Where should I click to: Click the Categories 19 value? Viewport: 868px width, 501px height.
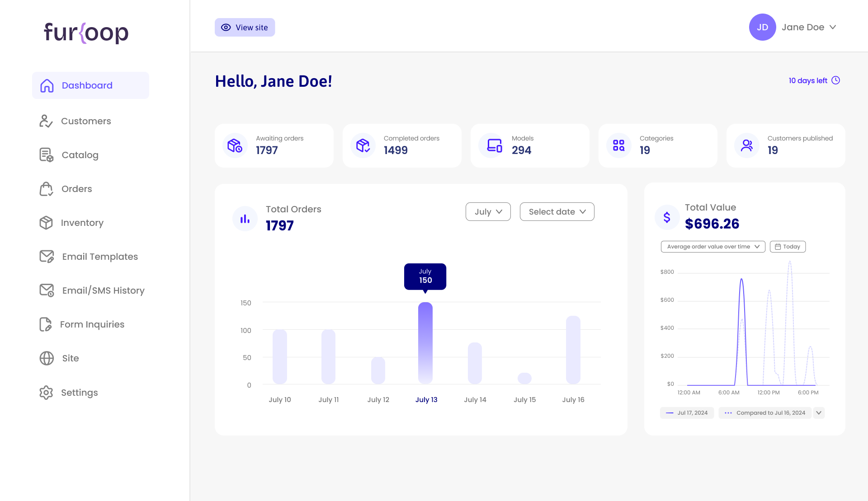645,150
